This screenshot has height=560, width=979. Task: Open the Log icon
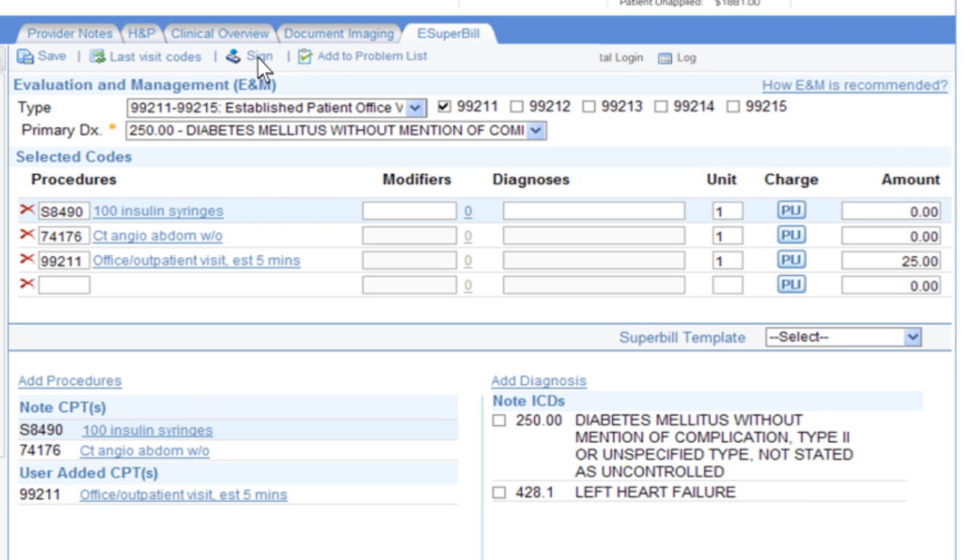pyautogui.click(x=665, y=58)
